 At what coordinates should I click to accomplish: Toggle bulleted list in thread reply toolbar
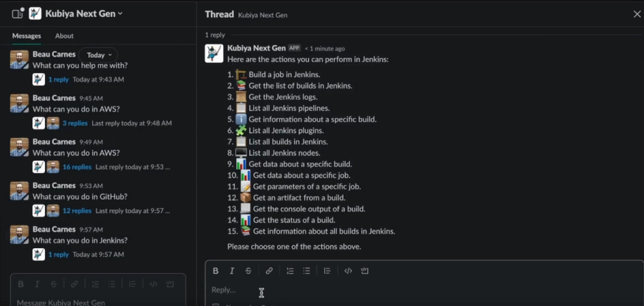306,271
